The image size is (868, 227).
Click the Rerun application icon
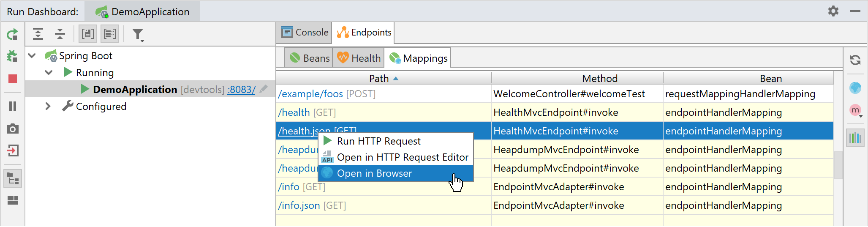pyautogui.click(x=13, y=34)
